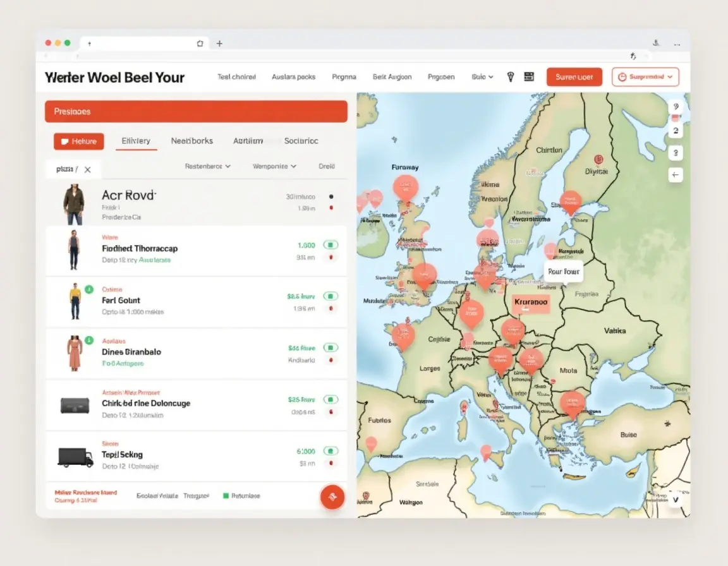Switch to the Neetiborks tab
728x566 pixels.
191,141
